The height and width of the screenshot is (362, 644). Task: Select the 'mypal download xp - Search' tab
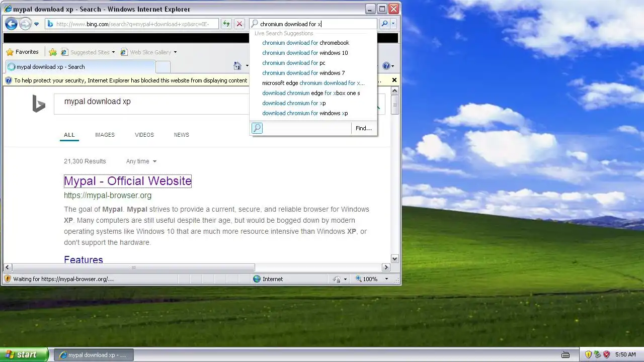coord(80,67)
